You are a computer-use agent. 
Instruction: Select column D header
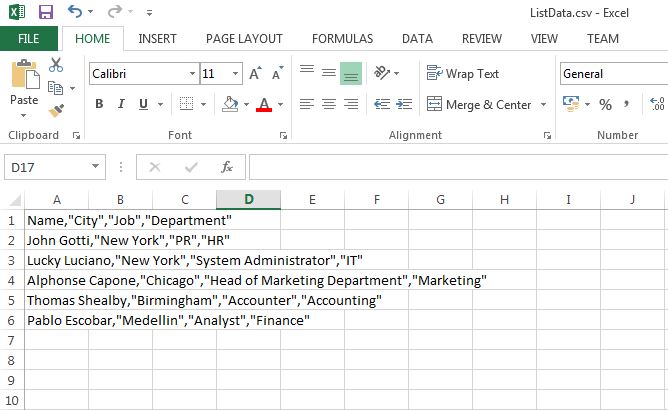click(248, 199)
